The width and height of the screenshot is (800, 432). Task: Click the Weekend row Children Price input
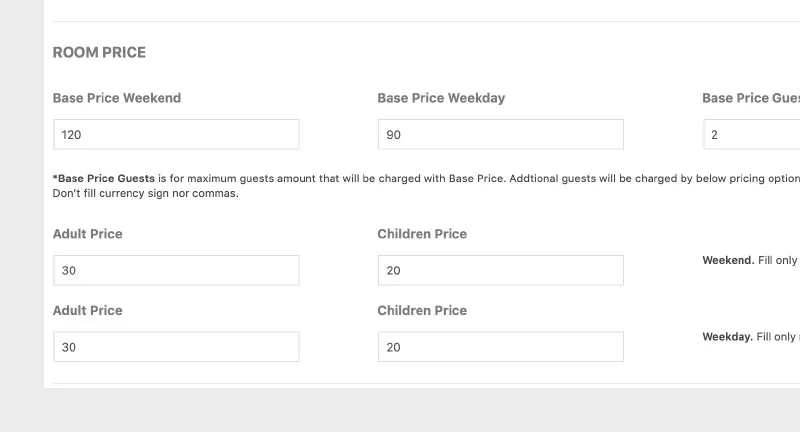501,270
